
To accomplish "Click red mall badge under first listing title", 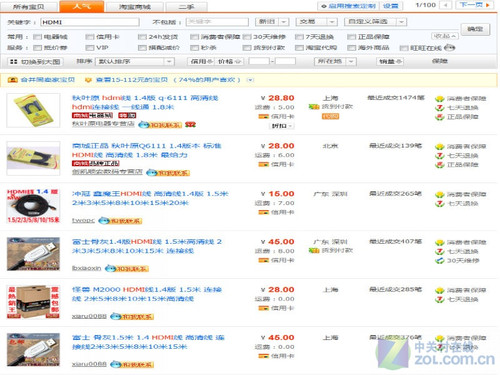I will click(92, 115).
